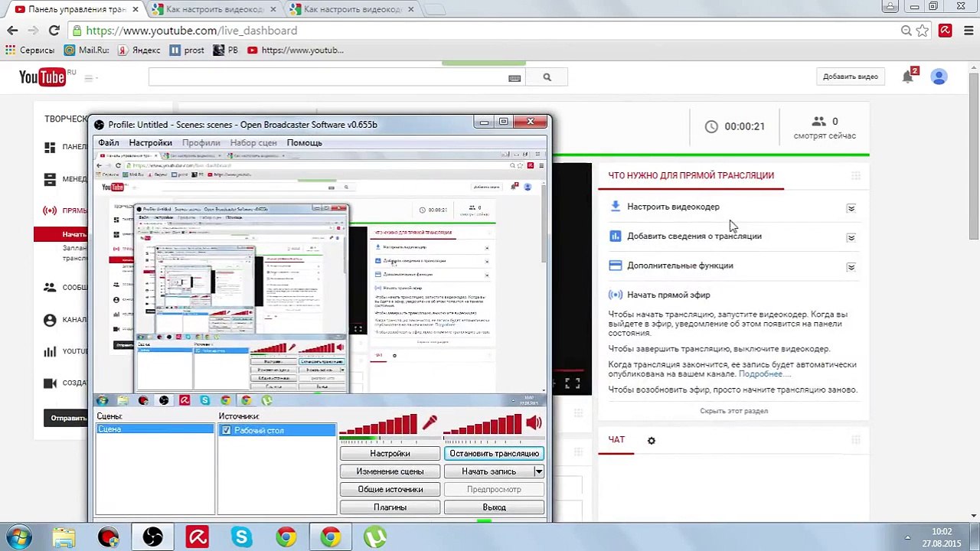Open the Windows Start button
This screenshot has height=551, width=980.
[18, 537]
